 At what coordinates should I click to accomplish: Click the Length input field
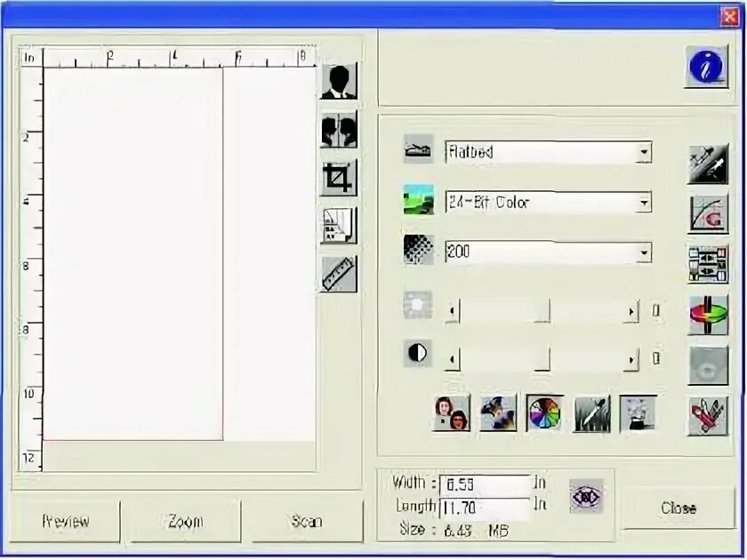(x=485, y=508)
